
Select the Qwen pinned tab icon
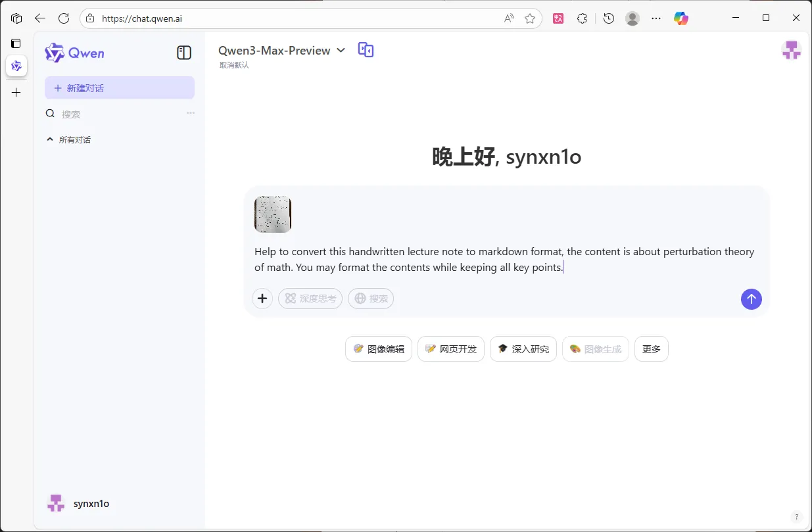pyautogui.click(x=16, y=66)
